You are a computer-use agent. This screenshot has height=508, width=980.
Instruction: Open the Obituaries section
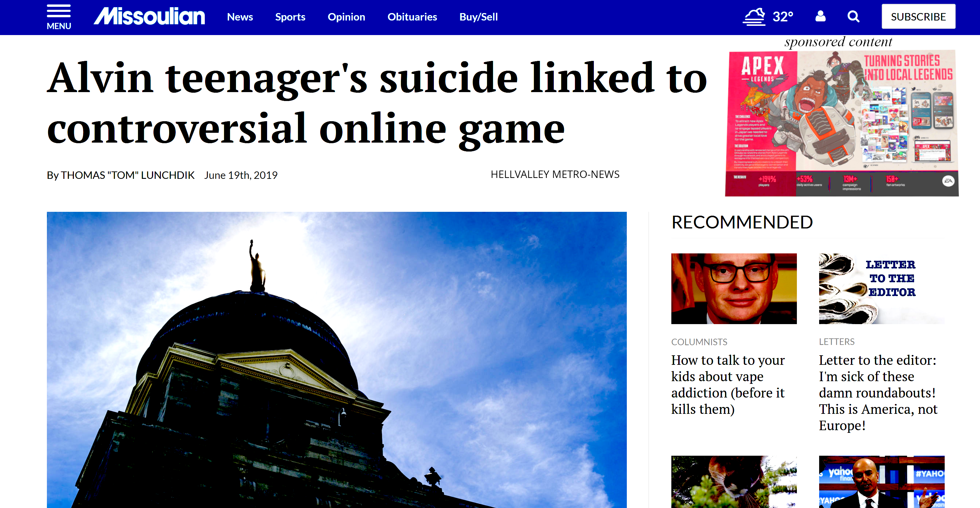click(x=412, y=17)
